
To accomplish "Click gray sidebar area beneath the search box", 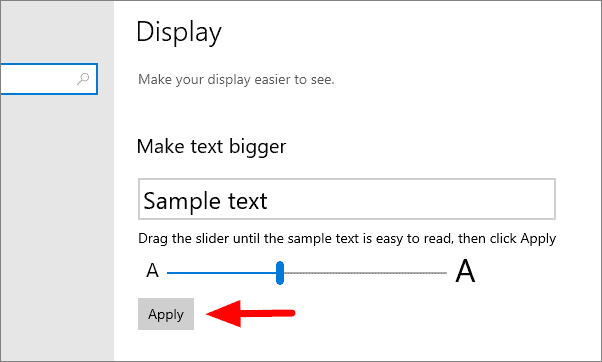I will [57, 226].
